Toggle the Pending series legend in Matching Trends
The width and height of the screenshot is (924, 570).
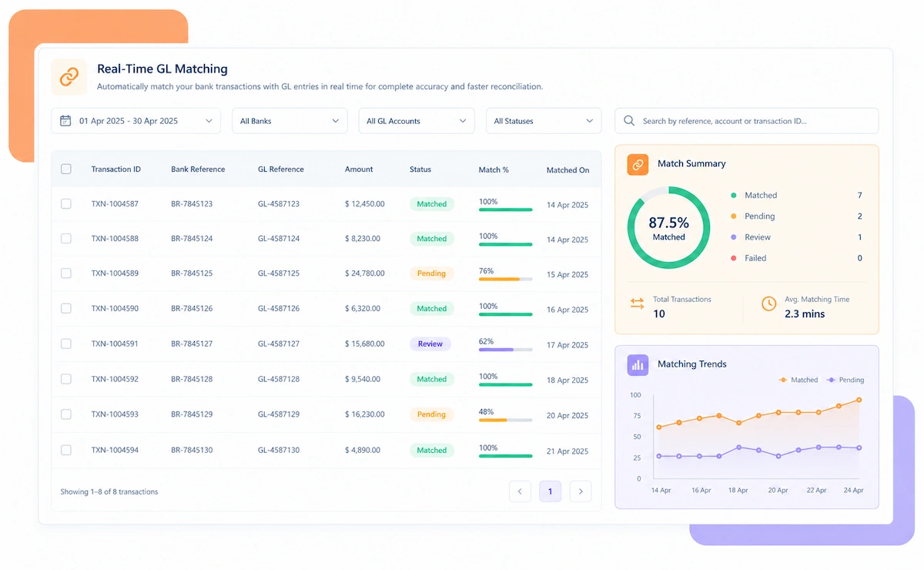tap(845, 380)
